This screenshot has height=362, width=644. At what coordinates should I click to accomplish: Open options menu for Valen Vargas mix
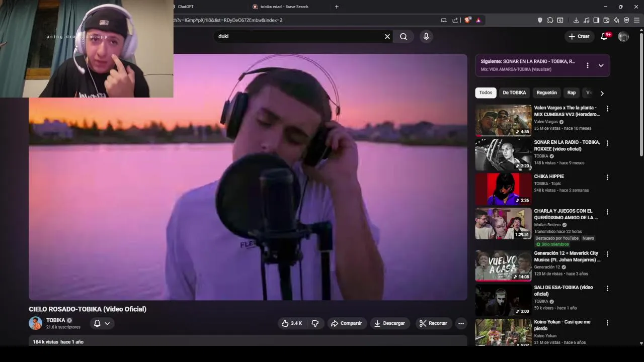pyautogui.click(x=607, y=109)
